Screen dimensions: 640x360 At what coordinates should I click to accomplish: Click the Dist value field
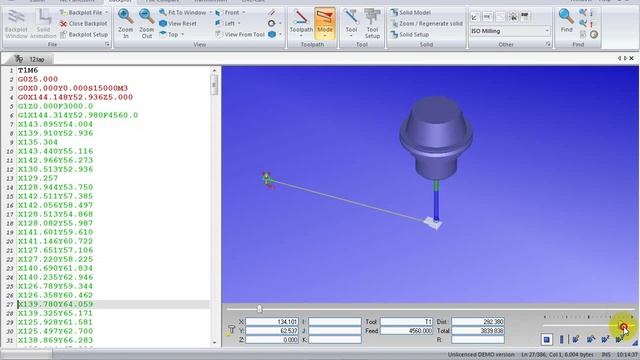[478, 322]
